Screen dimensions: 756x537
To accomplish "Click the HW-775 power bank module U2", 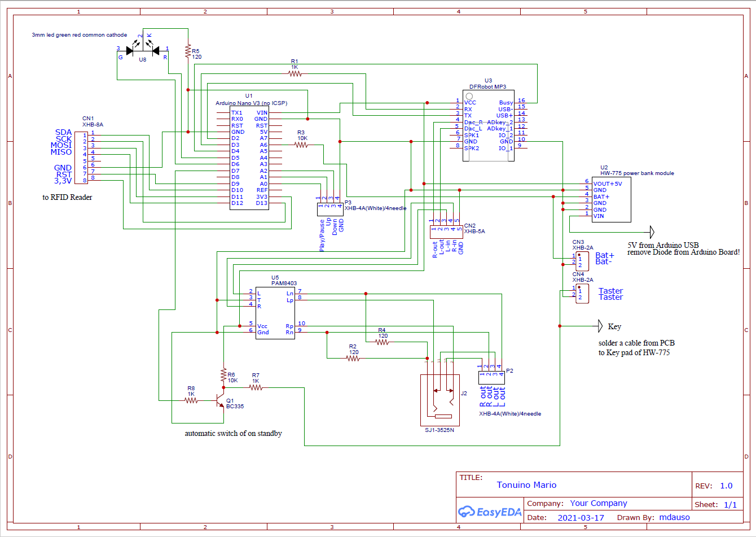I will click(611, 199).
